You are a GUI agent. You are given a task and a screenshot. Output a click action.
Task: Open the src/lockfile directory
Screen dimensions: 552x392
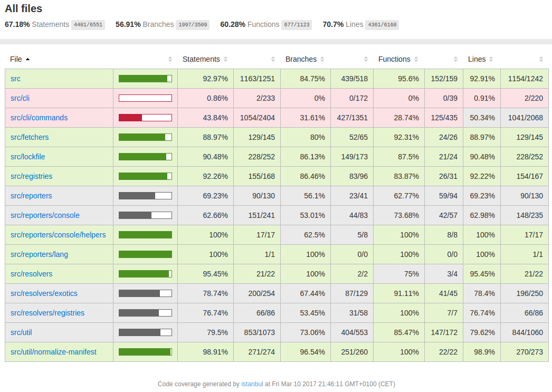coord(28,157)
